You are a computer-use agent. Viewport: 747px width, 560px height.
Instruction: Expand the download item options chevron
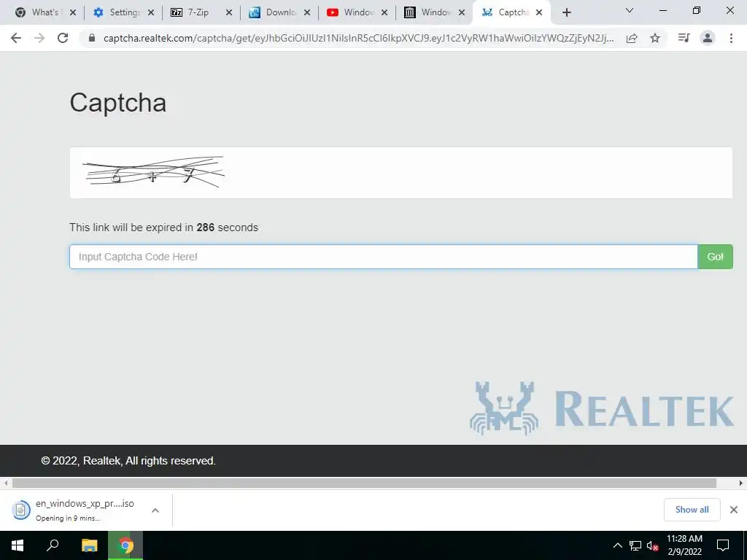coord(155,510)
